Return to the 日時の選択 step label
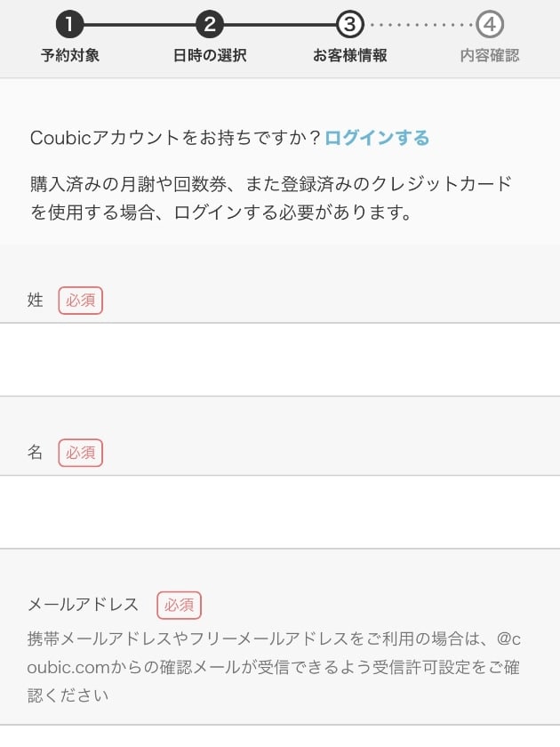This screenshot has width=560, height=747. point(209,55)
